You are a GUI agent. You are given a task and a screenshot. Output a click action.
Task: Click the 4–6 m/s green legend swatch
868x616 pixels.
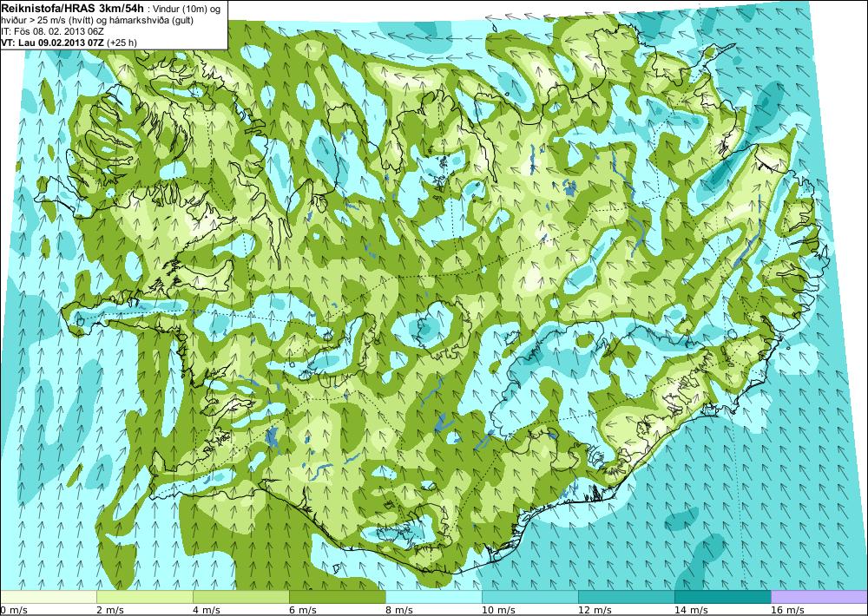241,597
